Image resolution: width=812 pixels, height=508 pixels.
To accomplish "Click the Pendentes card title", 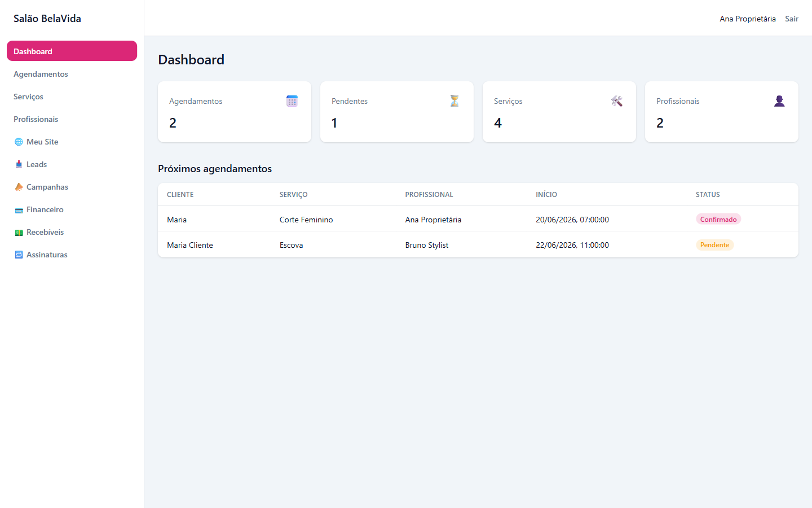I will pyautogui.click(x=350, y=101).
